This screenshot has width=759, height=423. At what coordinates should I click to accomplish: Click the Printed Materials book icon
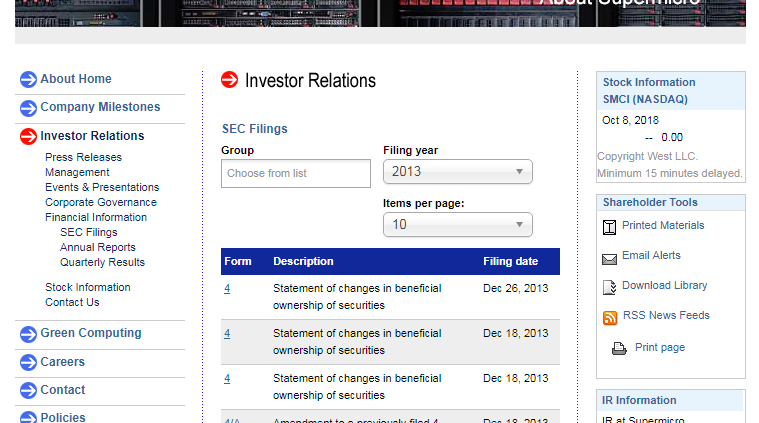pyautogui.click(x=609, y=227)
